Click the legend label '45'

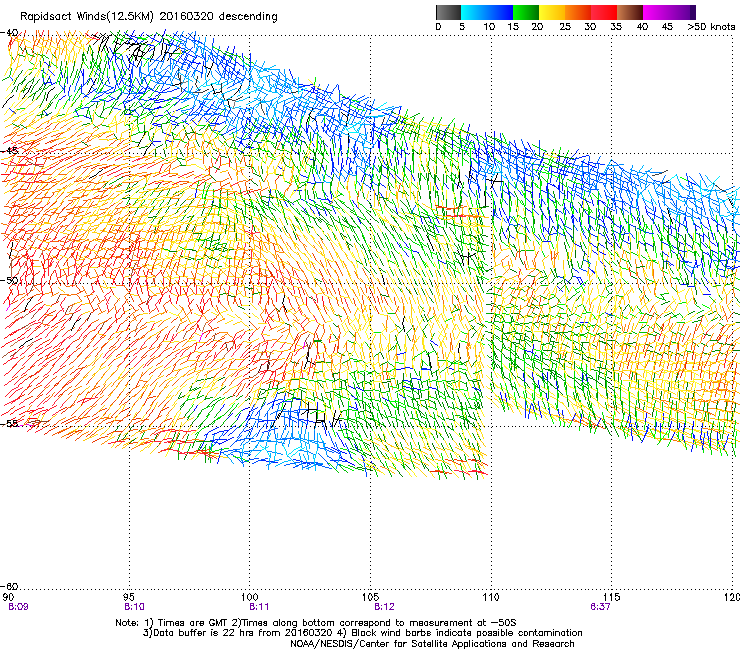(x=667, y=27)
